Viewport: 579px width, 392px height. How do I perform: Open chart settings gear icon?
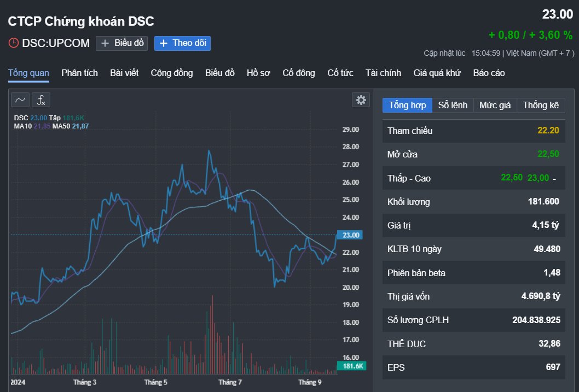click(x=361, y=100)
